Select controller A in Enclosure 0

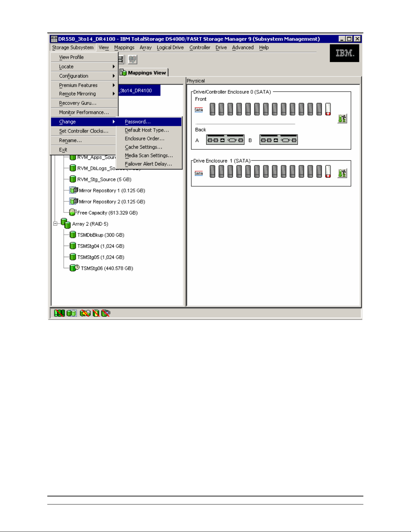pos(225,140)
